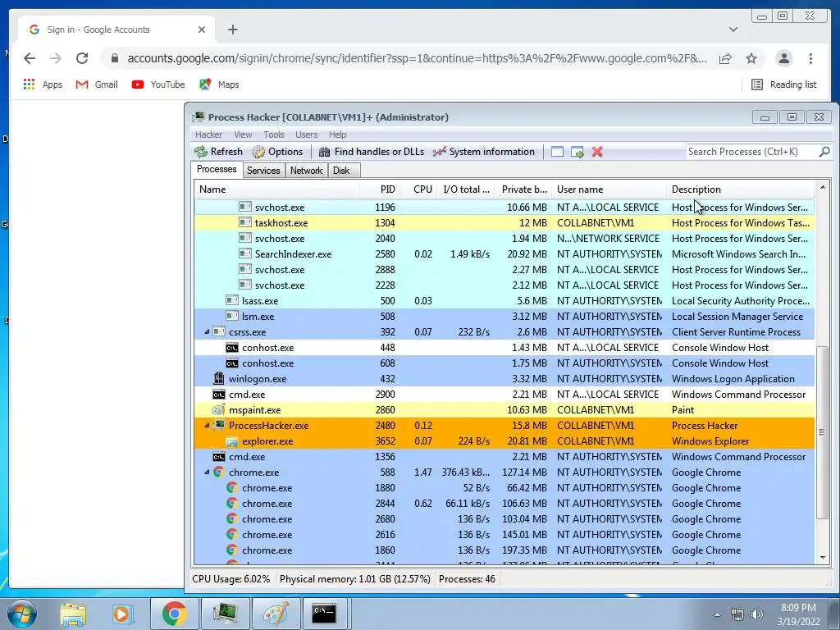
Task: Click the process list vertical scrollbar thumb
Action: [822, 433]
